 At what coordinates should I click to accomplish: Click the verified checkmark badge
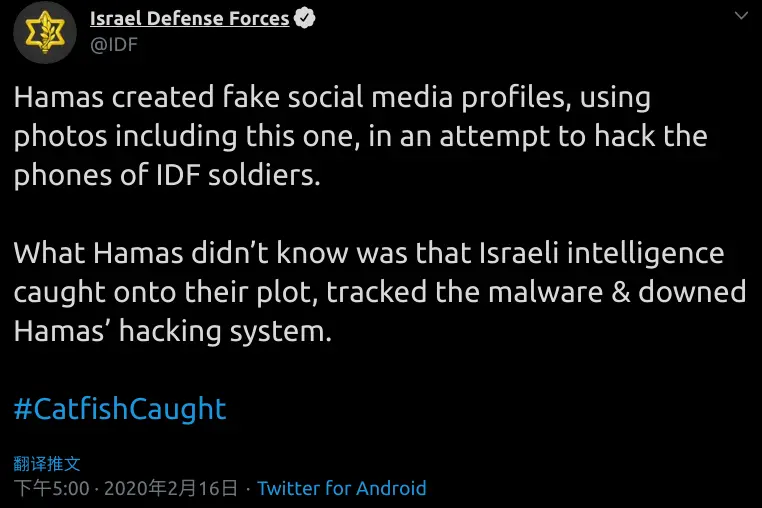coord(304,18)
